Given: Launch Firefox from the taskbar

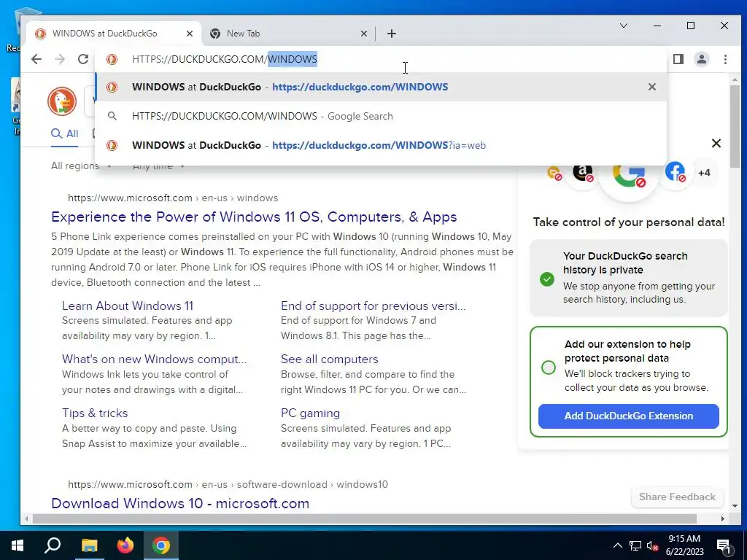Looking at the screenshot, I should click(x=125, y=545).
